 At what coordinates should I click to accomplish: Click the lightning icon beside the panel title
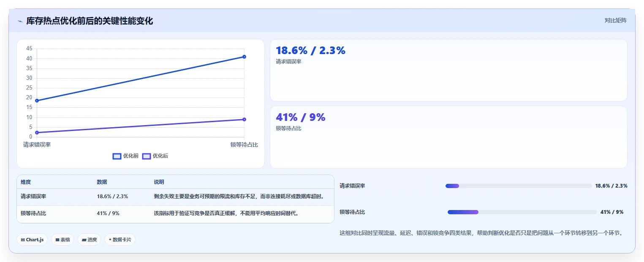click(20, 21)
